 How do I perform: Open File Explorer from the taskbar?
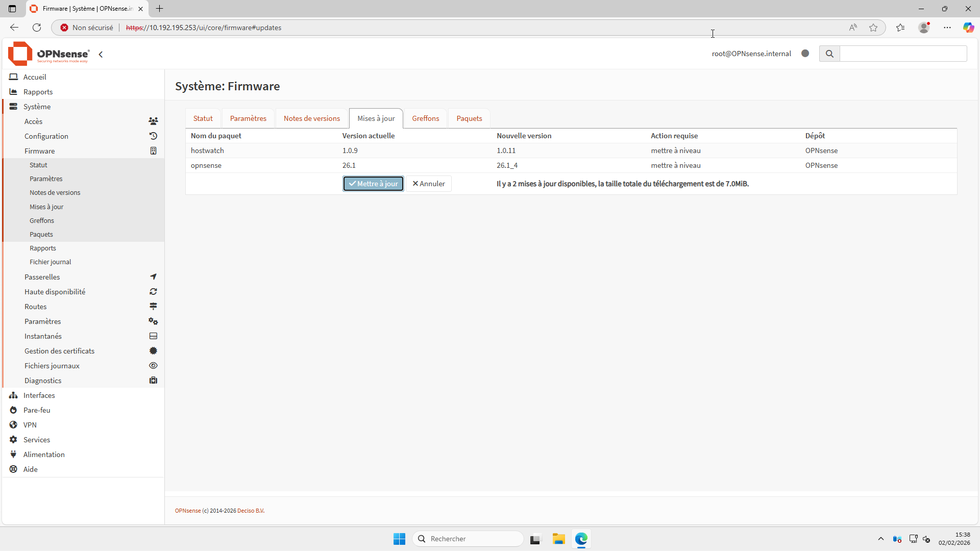point(558,539)
